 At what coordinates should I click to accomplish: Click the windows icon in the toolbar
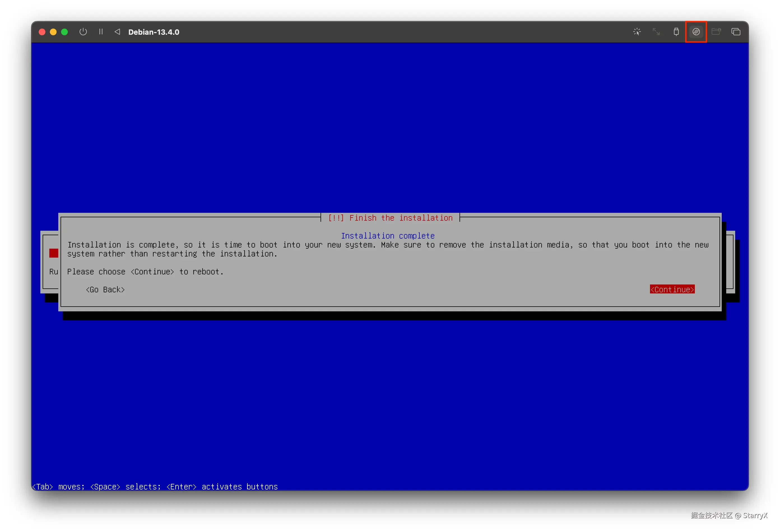(736, 32)
